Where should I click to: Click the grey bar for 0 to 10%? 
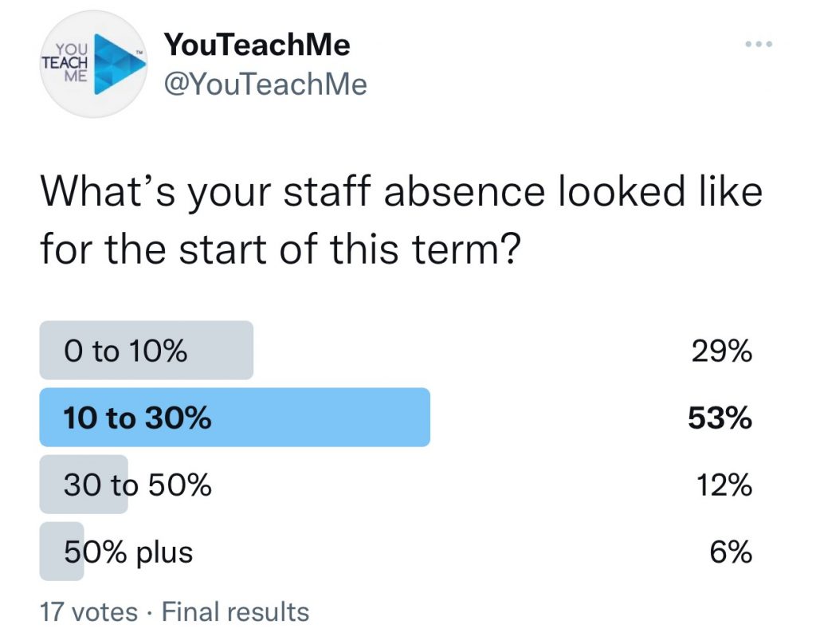pyautogui.click(x=147, y=350)
